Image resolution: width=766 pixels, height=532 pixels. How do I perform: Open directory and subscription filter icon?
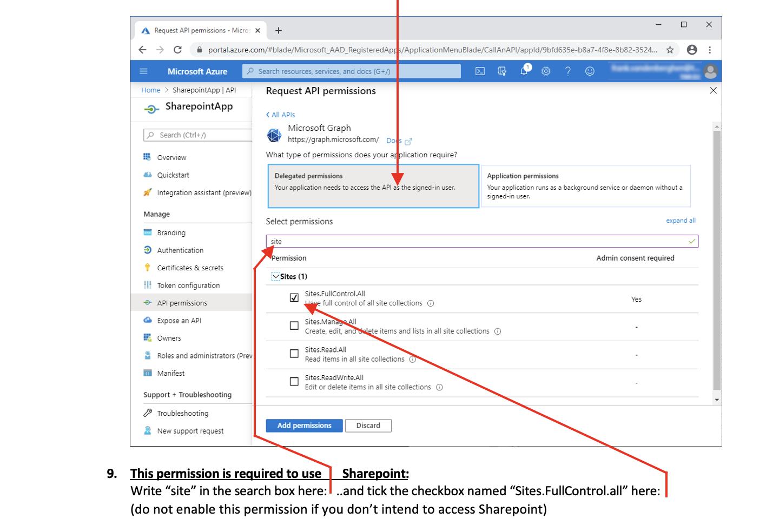tap(502, 71)
